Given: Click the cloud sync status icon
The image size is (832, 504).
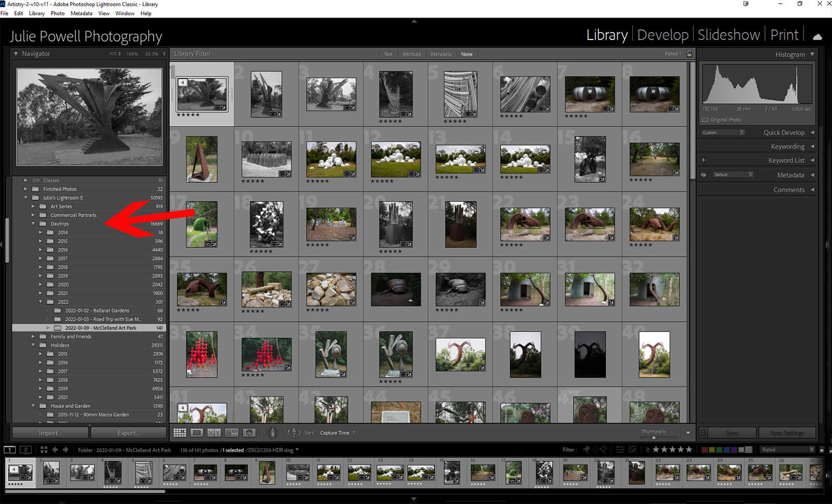Looking at the screenshot, I should tap(817, 36).
